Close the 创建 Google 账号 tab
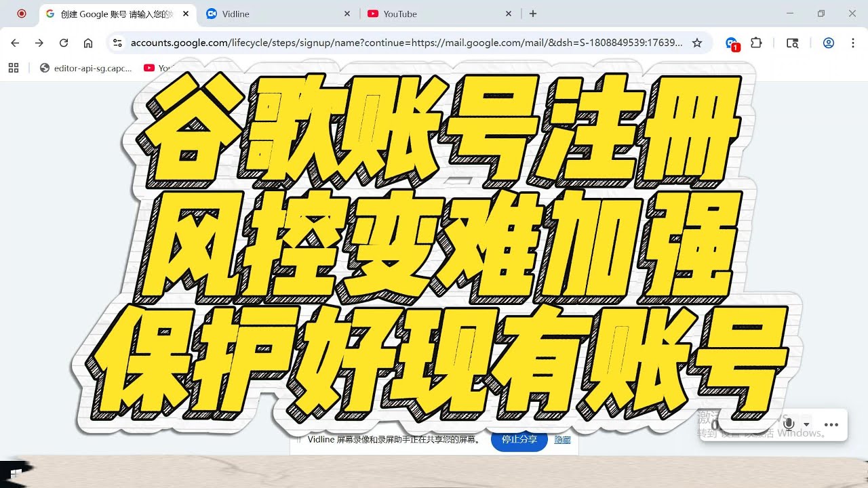This screenshot has height=488, width=868. coord(186,14)
